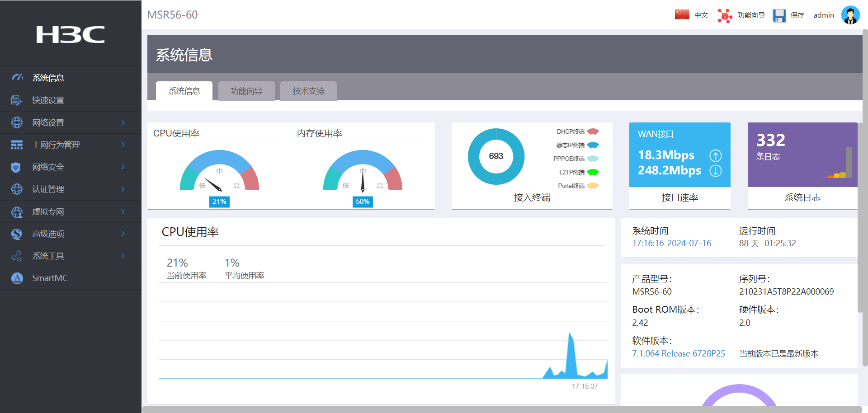Select the 系统信息 tab
Viewport: 868px width, 413px height.
pos(184,91)
